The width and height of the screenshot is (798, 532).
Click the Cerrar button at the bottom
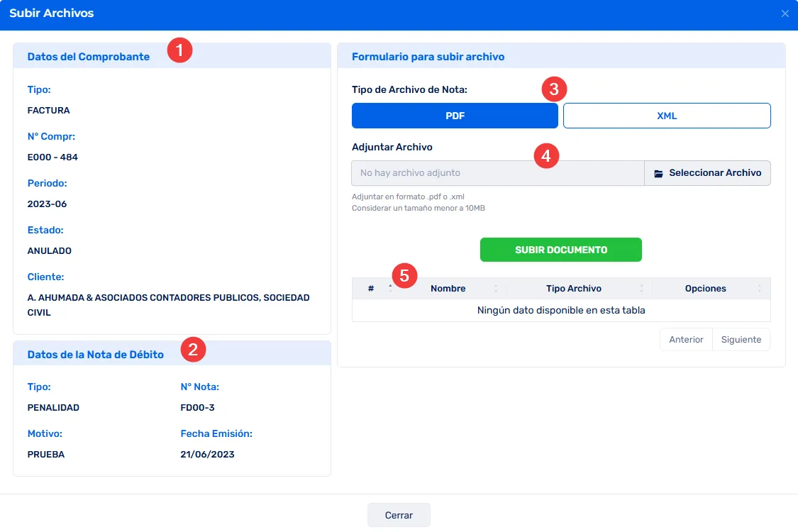[x=399, y=515]
